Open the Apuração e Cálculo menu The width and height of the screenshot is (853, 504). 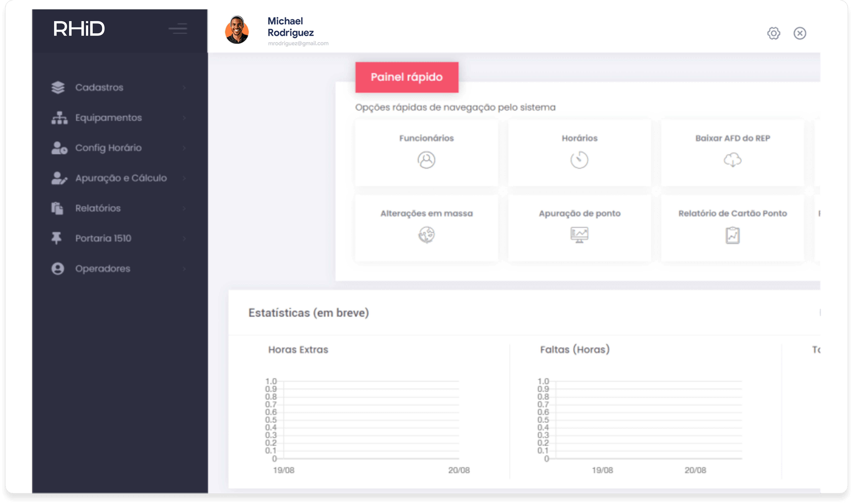[121, 178]
